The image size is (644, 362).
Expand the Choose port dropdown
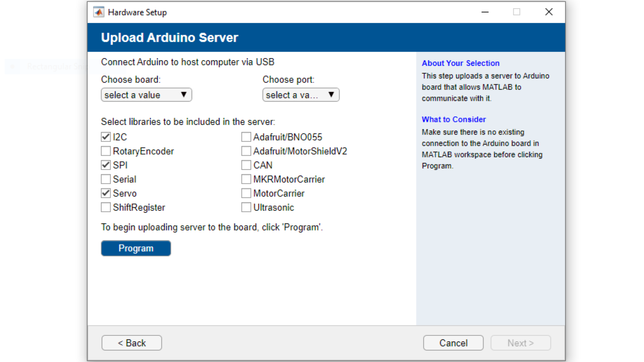pos(301,95)
